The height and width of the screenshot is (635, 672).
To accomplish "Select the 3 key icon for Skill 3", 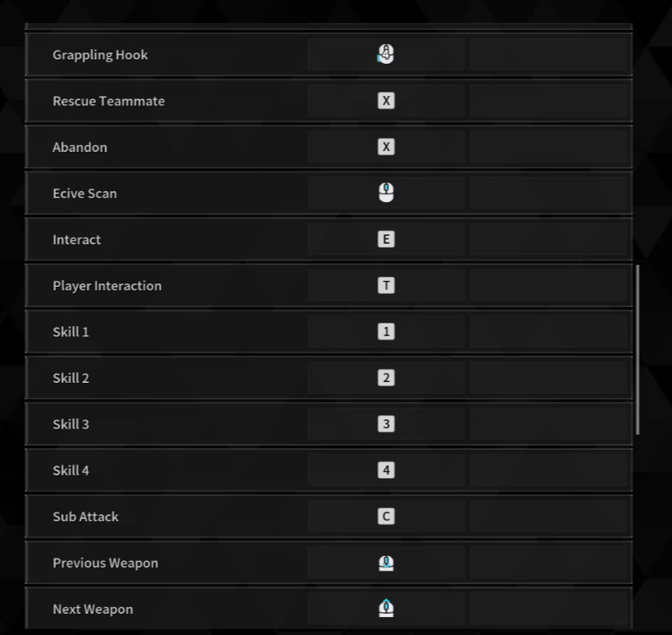I will (386, 424).
